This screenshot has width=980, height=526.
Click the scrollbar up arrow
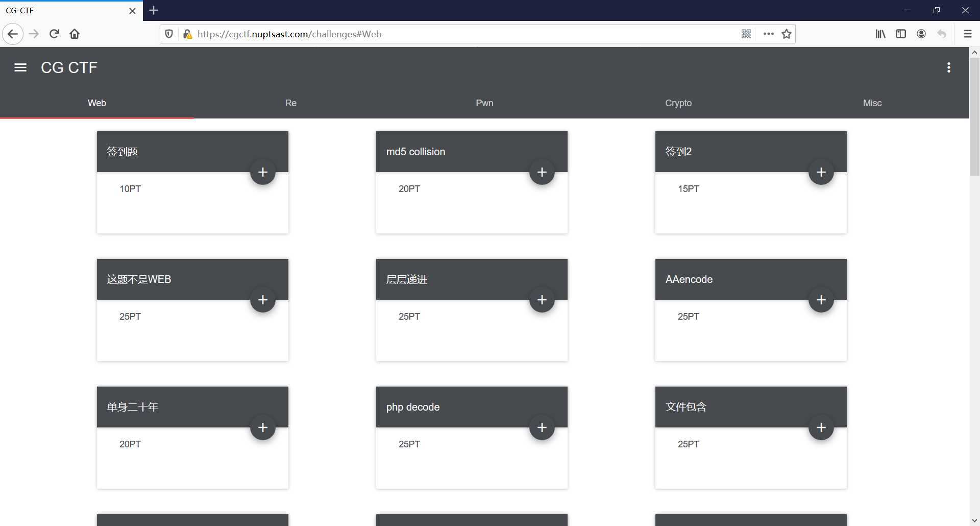coord(974,52)
